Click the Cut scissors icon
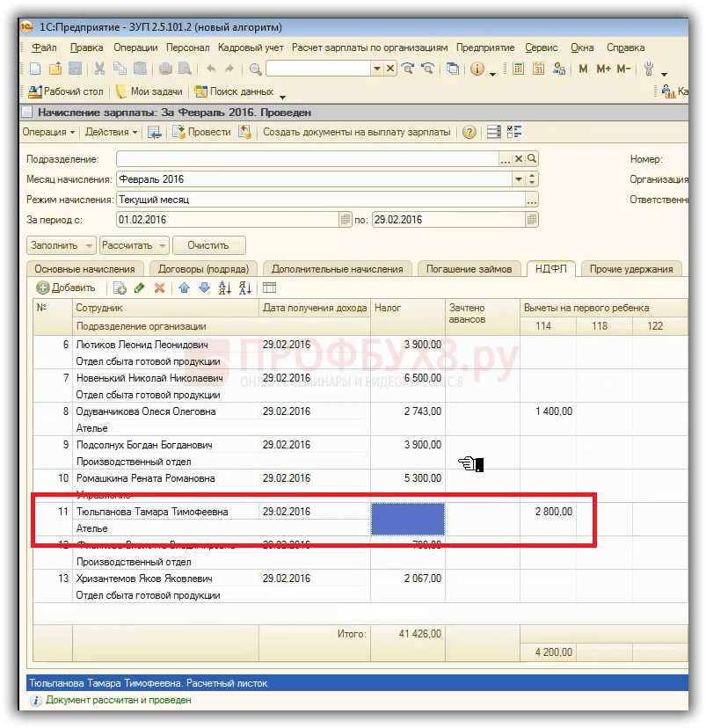 tap(99, 69)
